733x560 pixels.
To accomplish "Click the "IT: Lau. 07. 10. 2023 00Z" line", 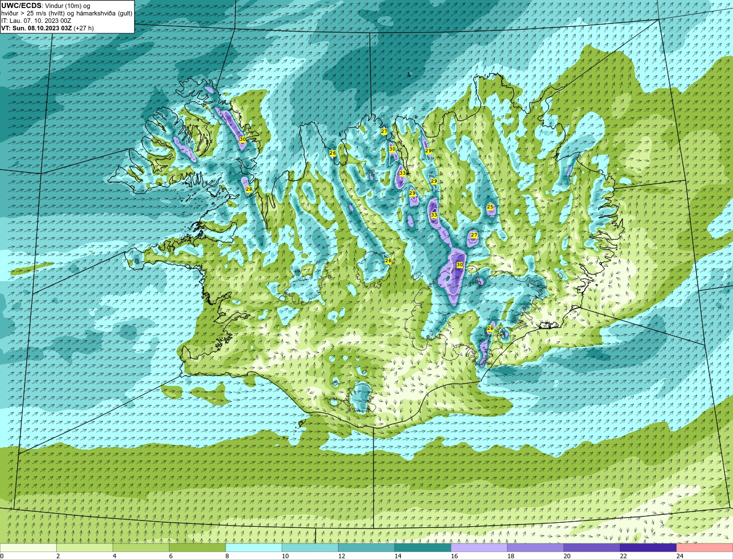I will 36,21.
